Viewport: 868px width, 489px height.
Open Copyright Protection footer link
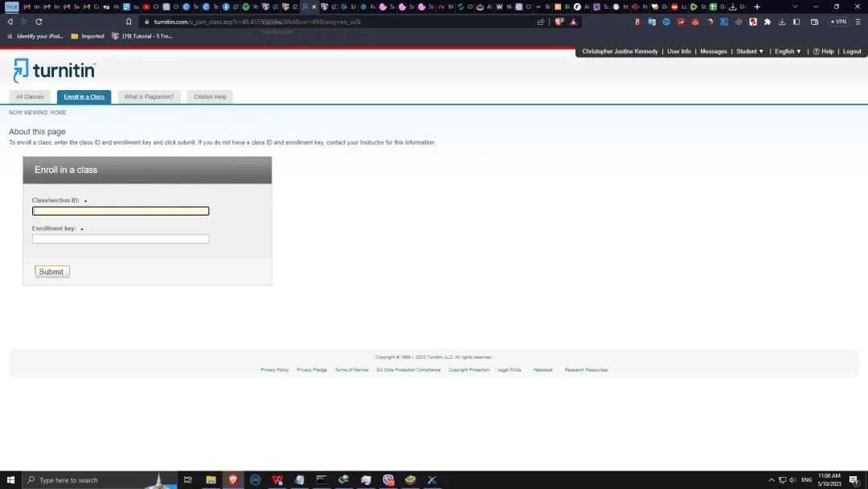[469, 370]
